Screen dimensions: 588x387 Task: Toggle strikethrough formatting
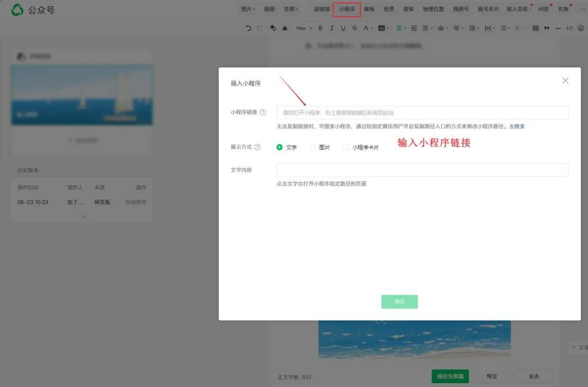(354, 28)
